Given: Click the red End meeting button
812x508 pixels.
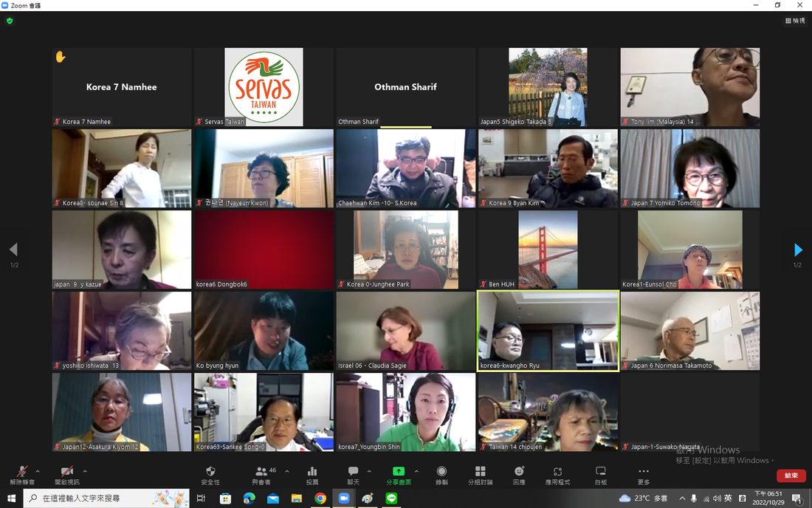Looking at the screenshot, I should (x=791, y=475).
